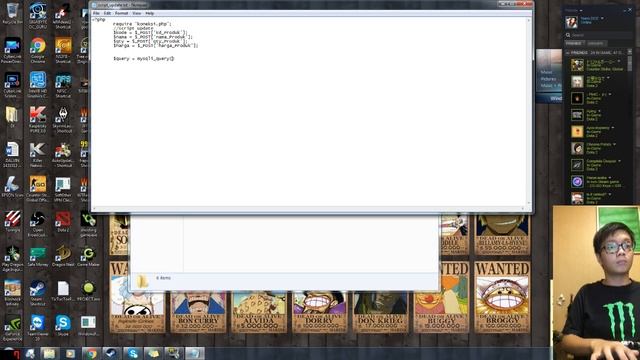Open the Format menu in Notepad
This screenshot has width=640, height=360.
point(121,13)
